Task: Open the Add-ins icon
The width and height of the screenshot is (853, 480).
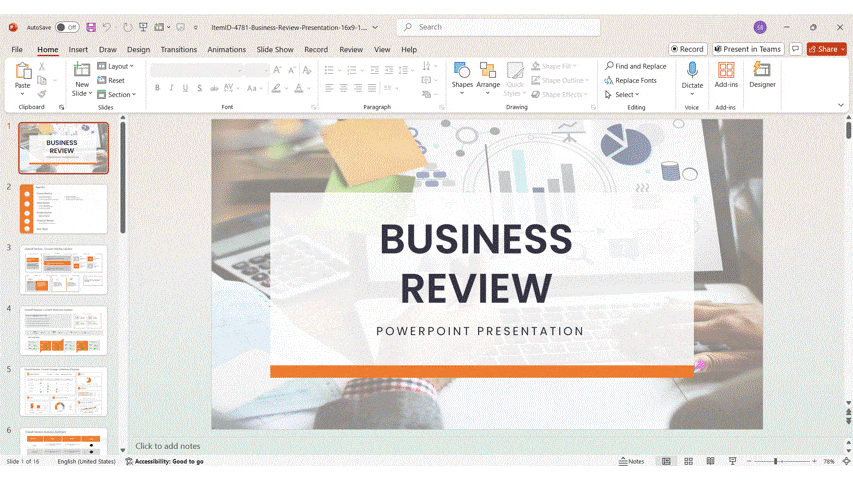Action: tap(726, 70)
